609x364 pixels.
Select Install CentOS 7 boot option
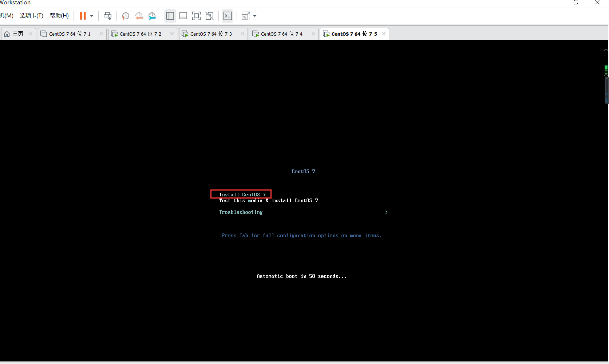242,195
